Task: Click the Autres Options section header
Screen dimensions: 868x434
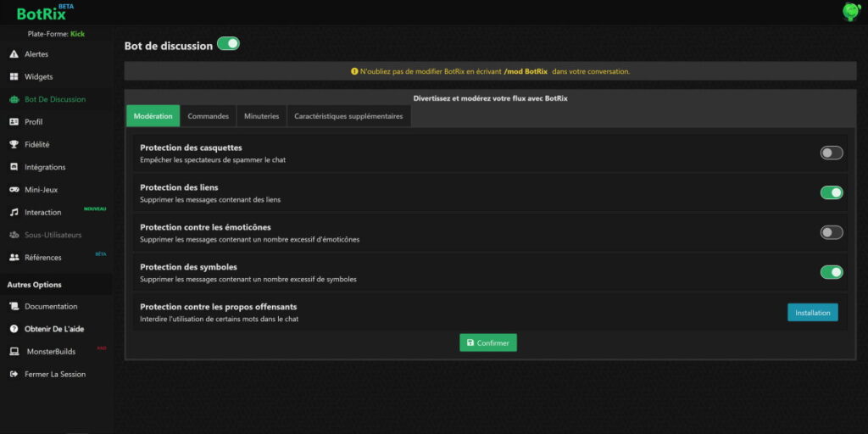Action: coord(34,285)
